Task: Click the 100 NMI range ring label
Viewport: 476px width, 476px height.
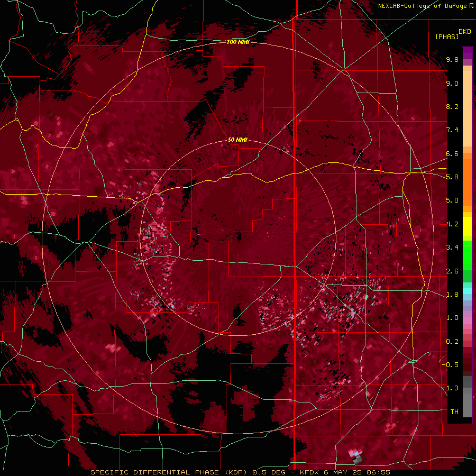Action: tap(238, 42)
